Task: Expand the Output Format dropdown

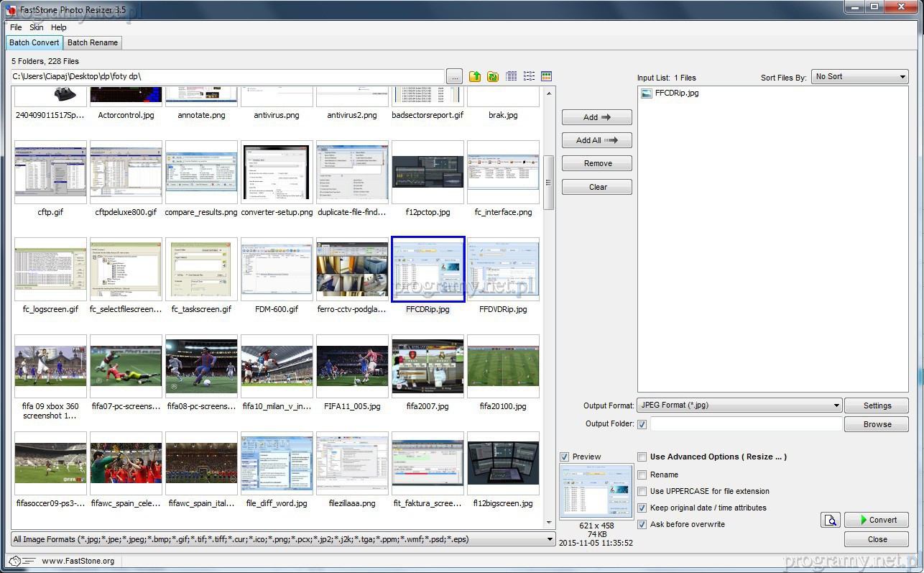Action: coord(739,405)
